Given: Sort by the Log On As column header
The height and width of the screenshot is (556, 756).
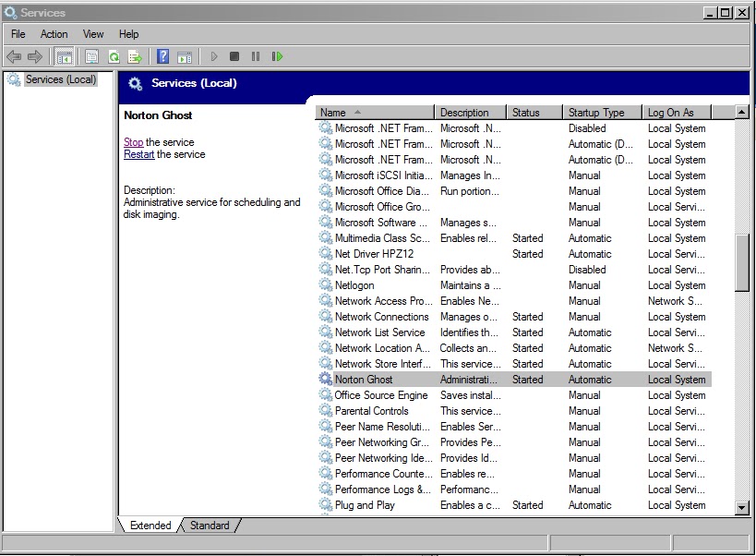Looking at the screenshot, I should [x=677, y=113].
